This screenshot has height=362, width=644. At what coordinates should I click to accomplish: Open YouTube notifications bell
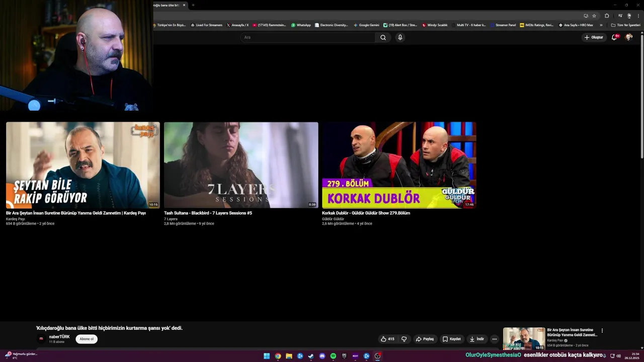[x=614, y=37]
